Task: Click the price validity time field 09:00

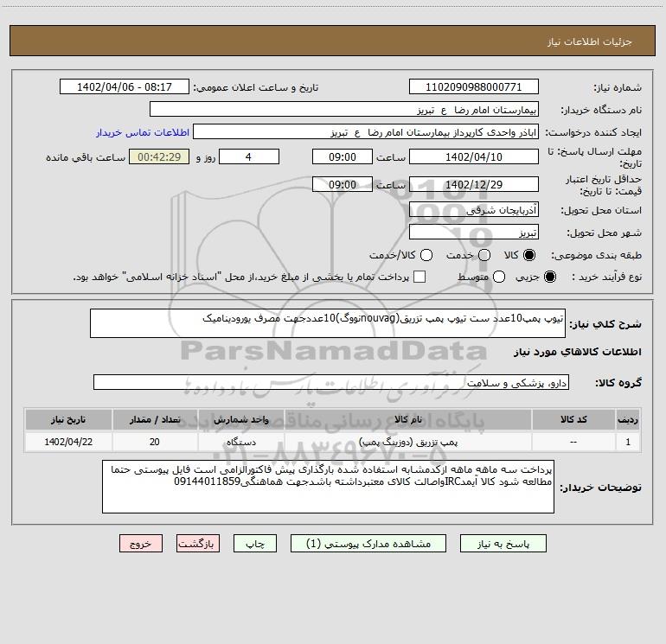Action: [343, 184]
